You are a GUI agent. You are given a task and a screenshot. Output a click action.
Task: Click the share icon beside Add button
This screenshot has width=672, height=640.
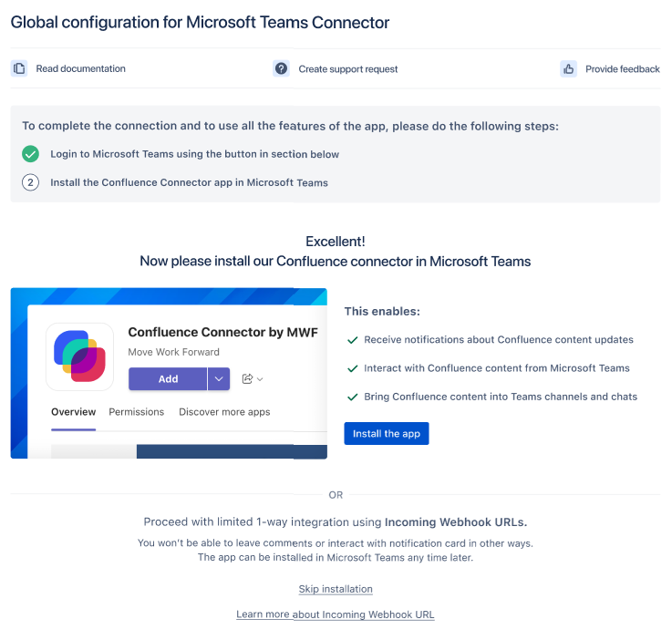click(x=247, y=378)
